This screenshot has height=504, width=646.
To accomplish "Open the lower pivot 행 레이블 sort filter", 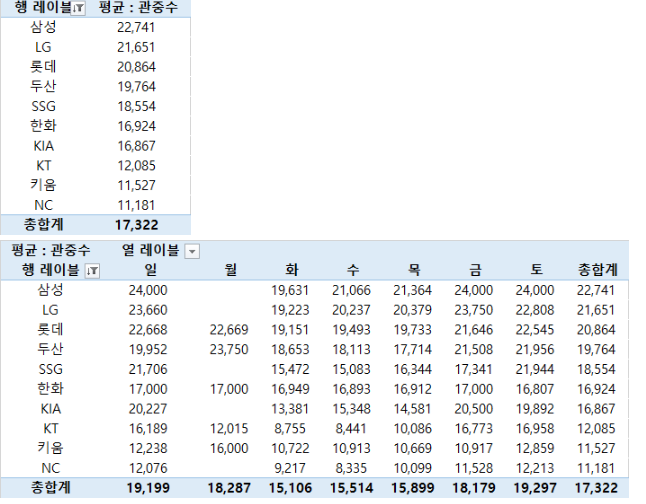I will [x=92, y=271].
